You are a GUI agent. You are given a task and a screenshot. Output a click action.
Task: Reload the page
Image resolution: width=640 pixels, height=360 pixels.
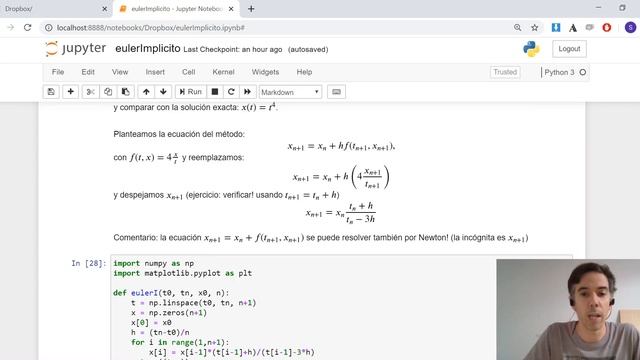[27, 27]
